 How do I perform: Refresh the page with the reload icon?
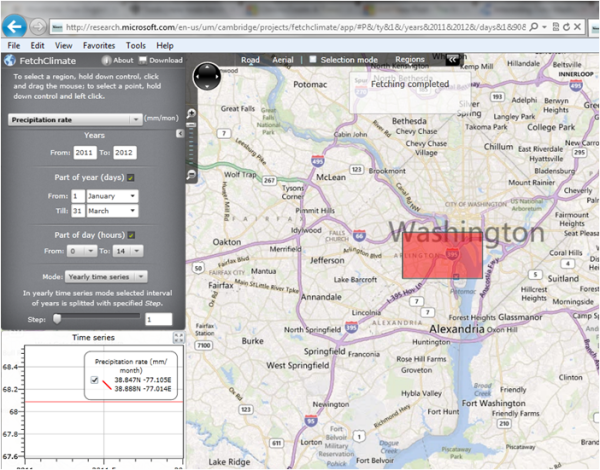pyautogui.click(x=566, y=27)
